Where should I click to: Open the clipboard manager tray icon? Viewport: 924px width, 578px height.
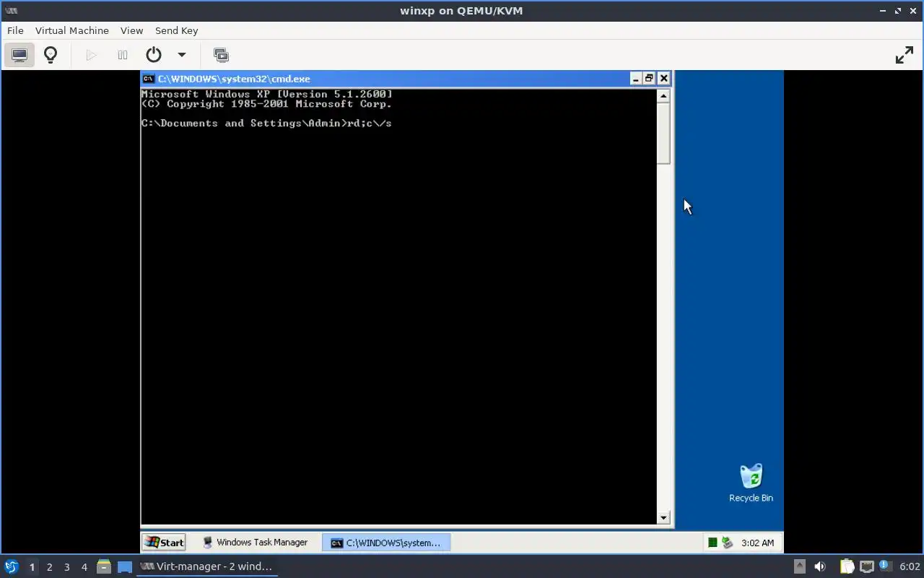(x=846, y=566)
